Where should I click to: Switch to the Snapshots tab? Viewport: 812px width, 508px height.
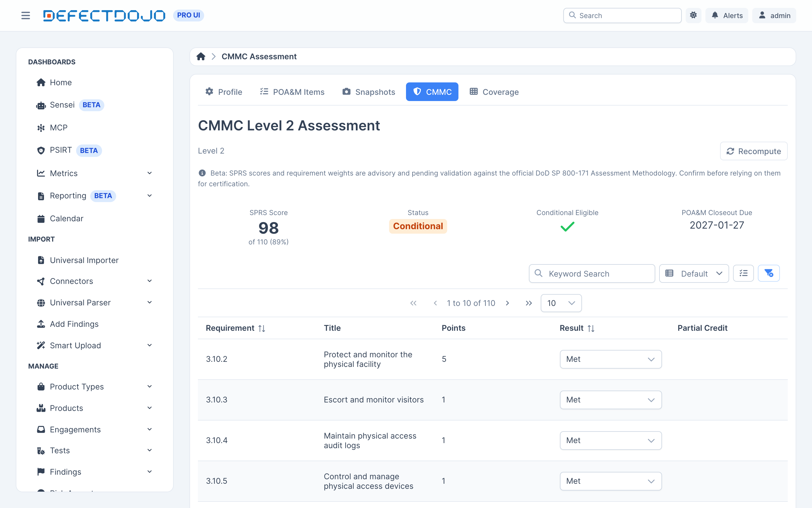(369, 92)
